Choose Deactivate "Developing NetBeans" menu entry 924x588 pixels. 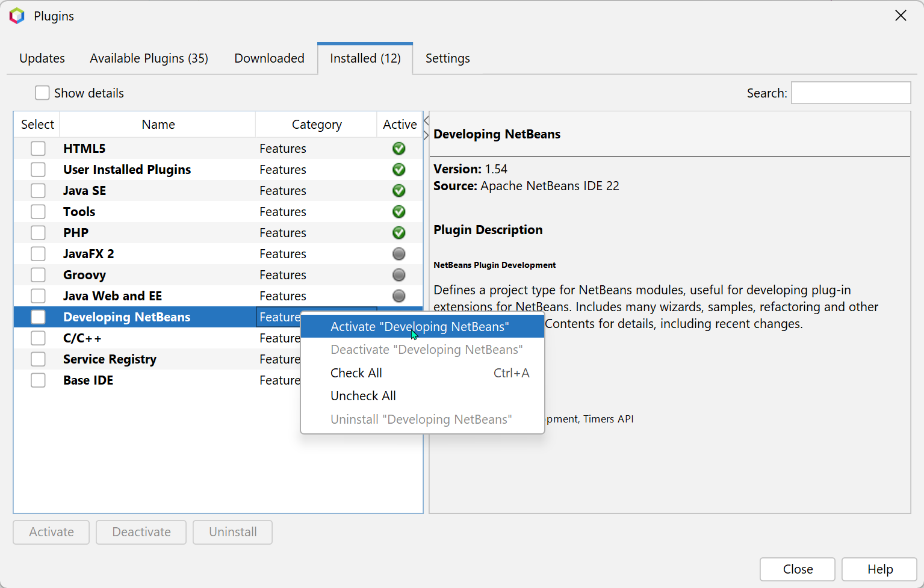point(423,350)
